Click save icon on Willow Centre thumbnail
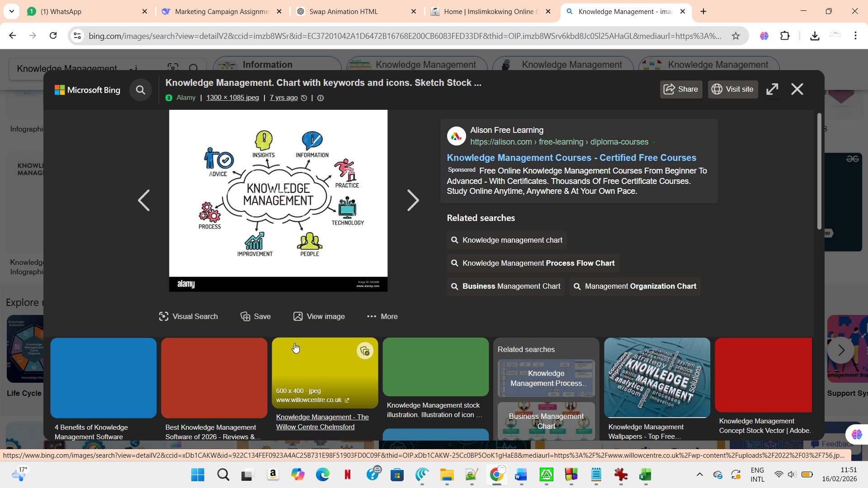 pyautogui.click(x=365, y=351)
